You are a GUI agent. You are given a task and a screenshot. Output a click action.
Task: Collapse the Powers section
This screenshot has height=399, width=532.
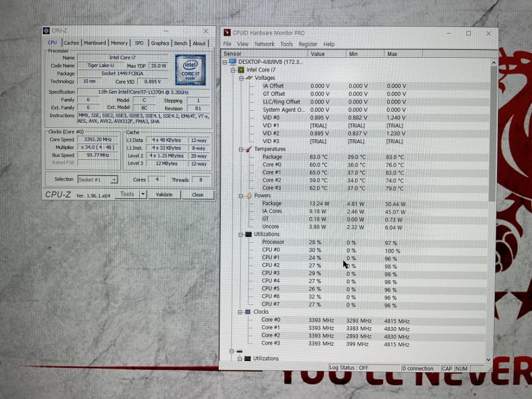click(241, 196)
